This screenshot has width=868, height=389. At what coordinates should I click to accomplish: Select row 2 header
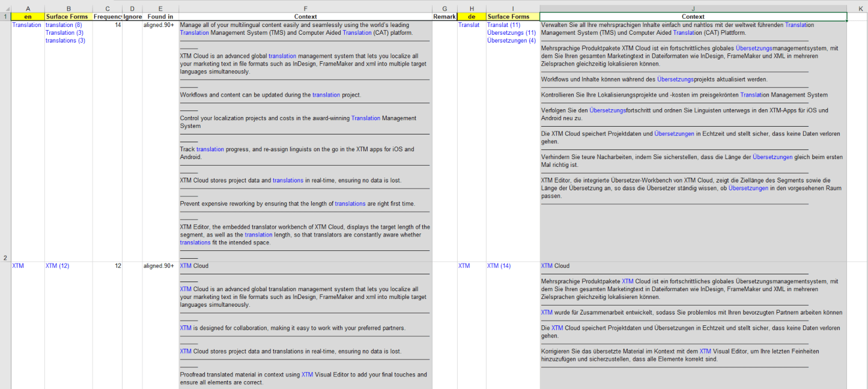(x=5, y=141)
